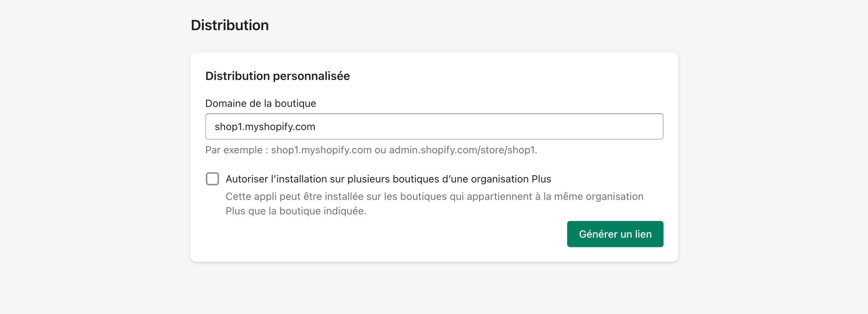Image resolution: width=868 pixels, height=314 pixels.
Task: Click the "Autoriser l'installation" checkbox label text
Action: coord(388,179)
